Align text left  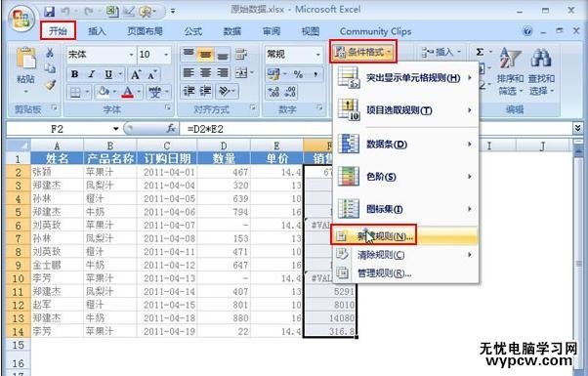(189, 72)
